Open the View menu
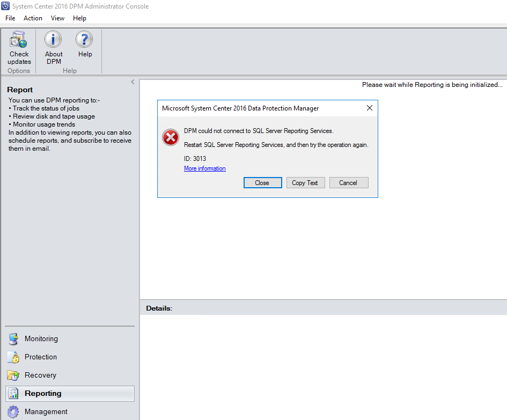 [x=57, y=18]
